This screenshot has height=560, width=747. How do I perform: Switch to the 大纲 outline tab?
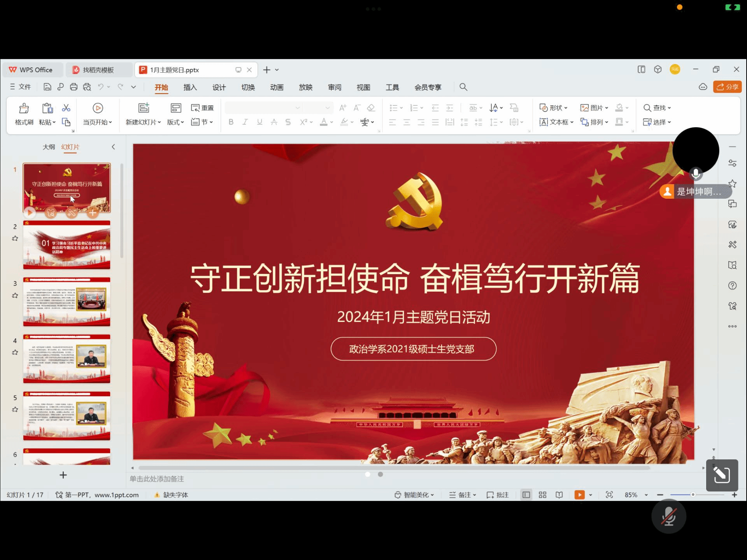point(49,147)
